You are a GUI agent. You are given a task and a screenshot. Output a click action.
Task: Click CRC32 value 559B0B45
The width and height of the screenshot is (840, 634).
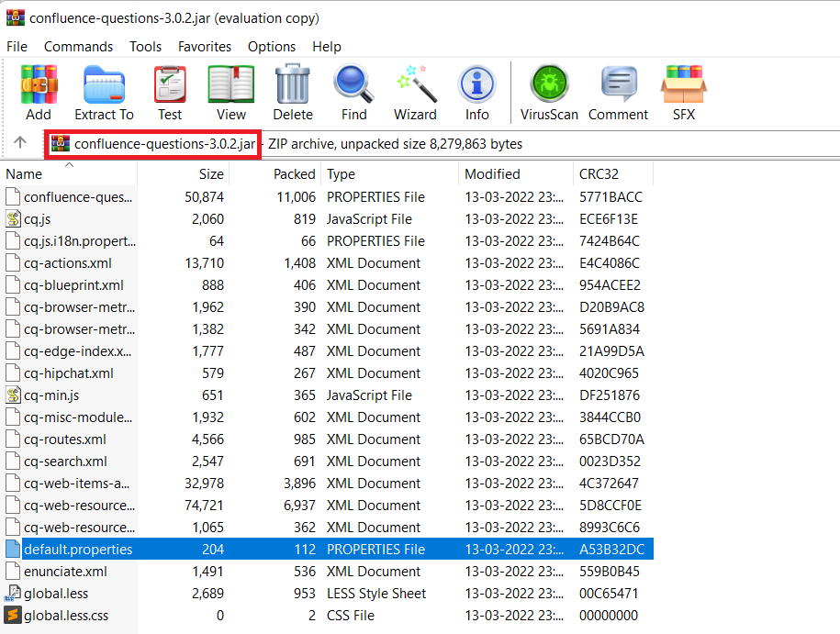point(610,572)
